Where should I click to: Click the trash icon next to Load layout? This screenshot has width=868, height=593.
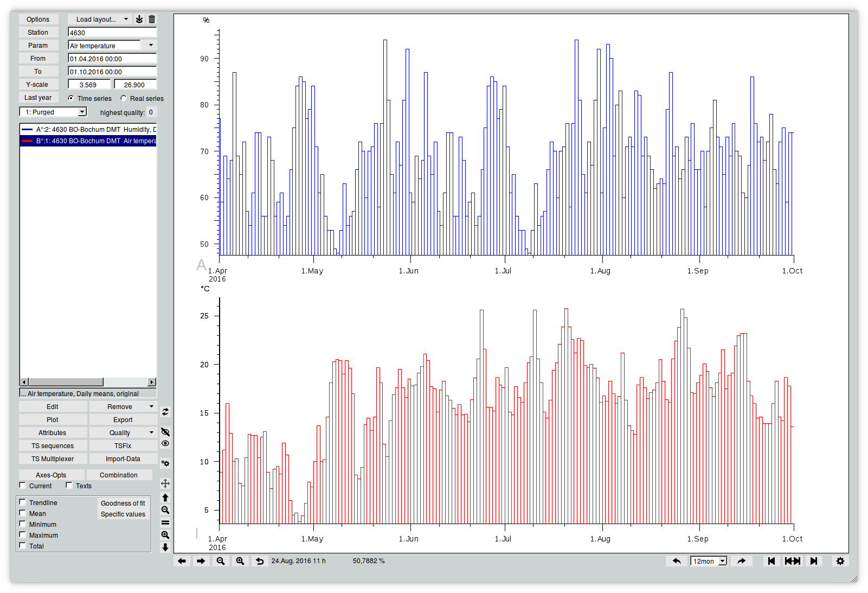pyautogui.click(x=152, y=19)
